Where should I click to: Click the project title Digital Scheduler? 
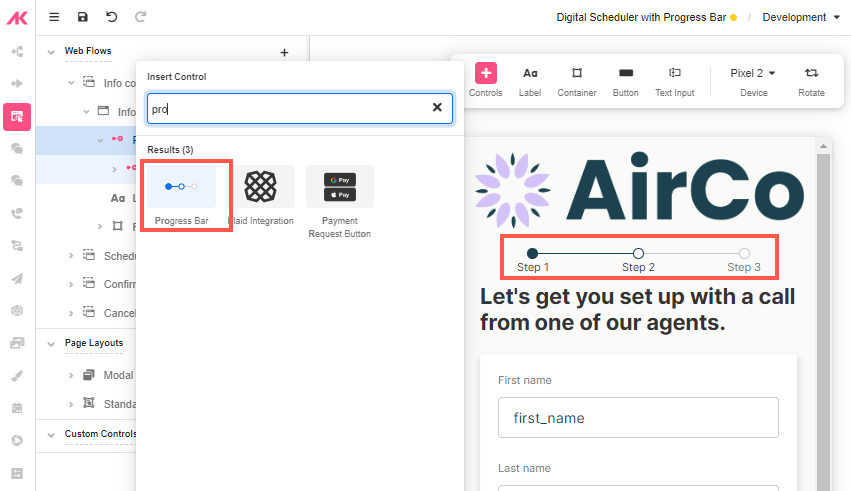tap(641, 17)
